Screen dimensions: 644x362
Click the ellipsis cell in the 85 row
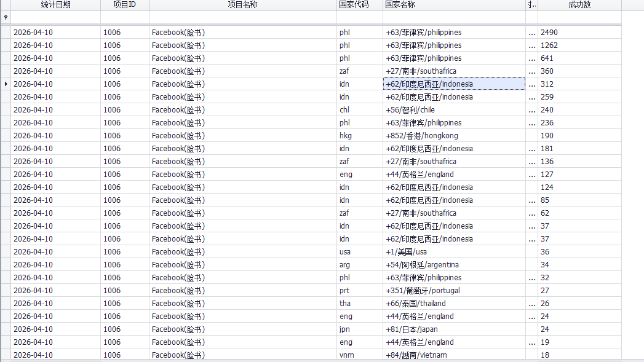coord(532,200)
